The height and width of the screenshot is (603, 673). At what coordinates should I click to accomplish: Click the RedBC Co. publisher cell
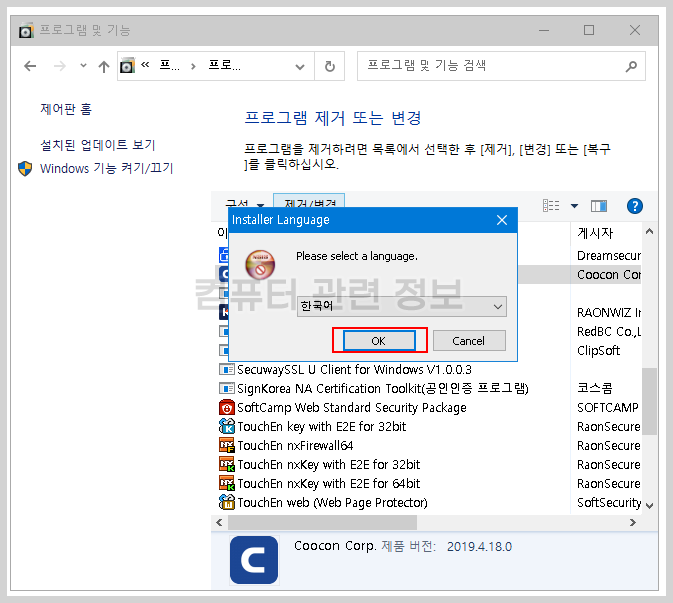coord(609,332)
